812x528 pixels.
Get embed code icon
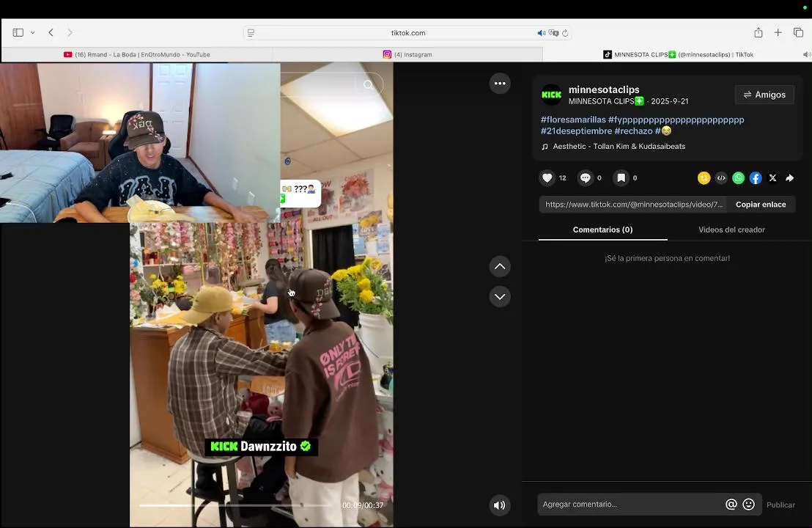tap(721, 178)
